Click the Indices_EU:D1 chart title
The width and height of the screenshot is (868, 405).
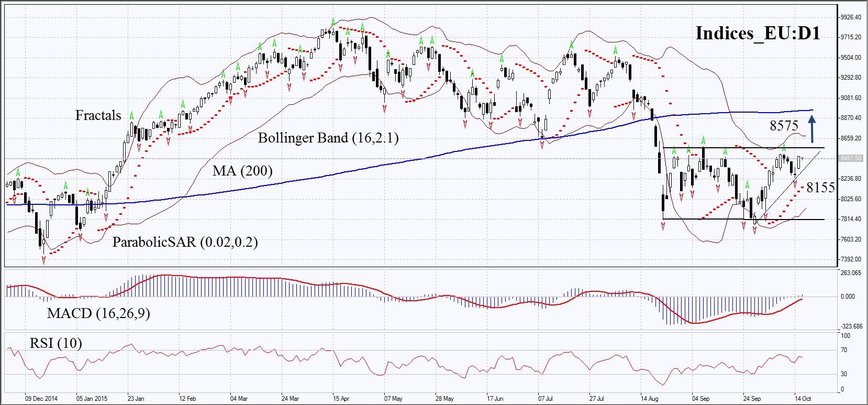pyautogui.click(x=758, y=33)
